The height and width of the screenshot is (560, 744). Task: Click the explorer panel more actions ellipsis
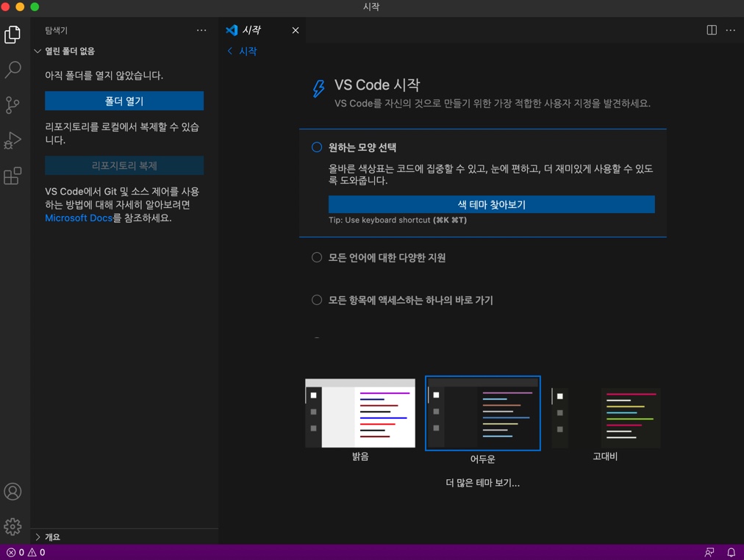[x=201, y=30]
